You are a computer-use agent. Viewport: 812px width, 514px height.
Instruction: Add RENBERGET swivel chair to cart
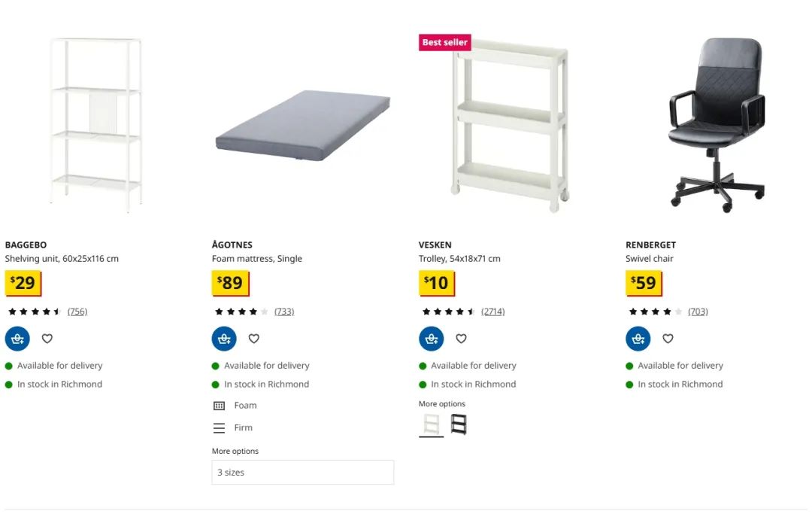pyautogui.click(x=638, y=339)
